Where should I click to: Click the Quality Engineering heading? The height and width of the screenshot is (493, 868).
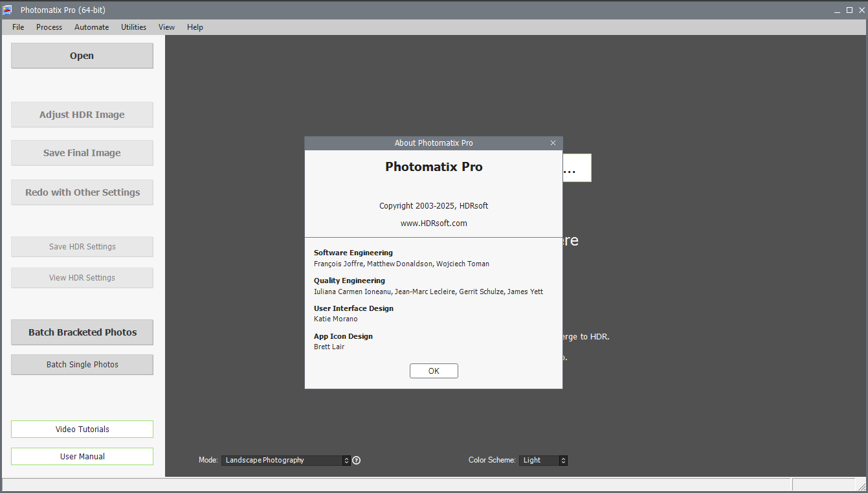tap(350, 281)
